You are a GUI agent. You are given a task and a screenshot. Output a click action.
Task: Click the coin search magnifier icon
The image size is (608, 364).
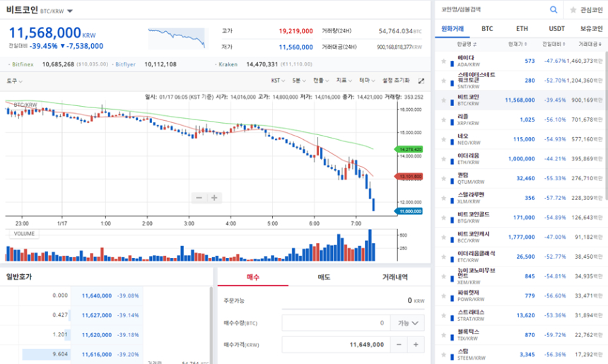coord(554,10)
